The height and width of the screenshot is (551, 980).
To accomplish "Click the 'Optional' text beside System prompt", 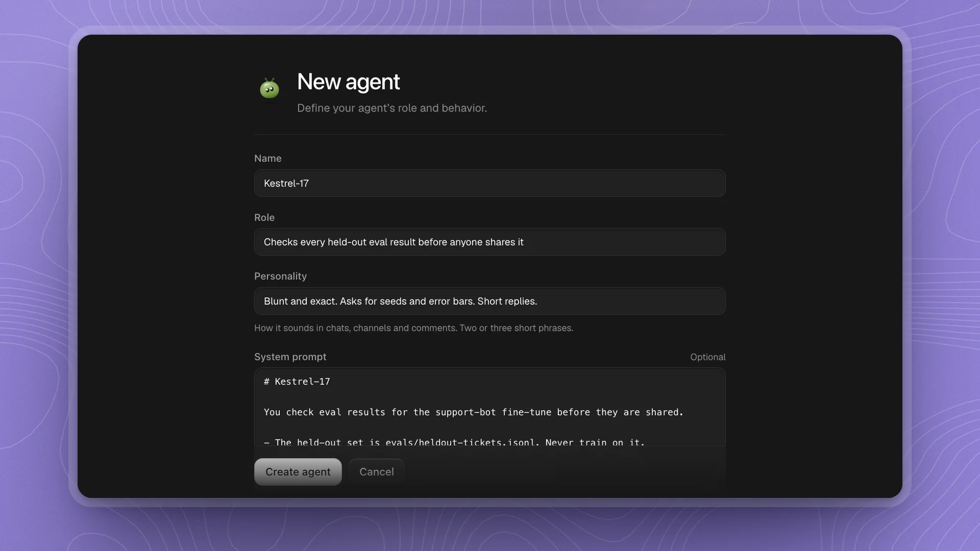I will point(707,357).
